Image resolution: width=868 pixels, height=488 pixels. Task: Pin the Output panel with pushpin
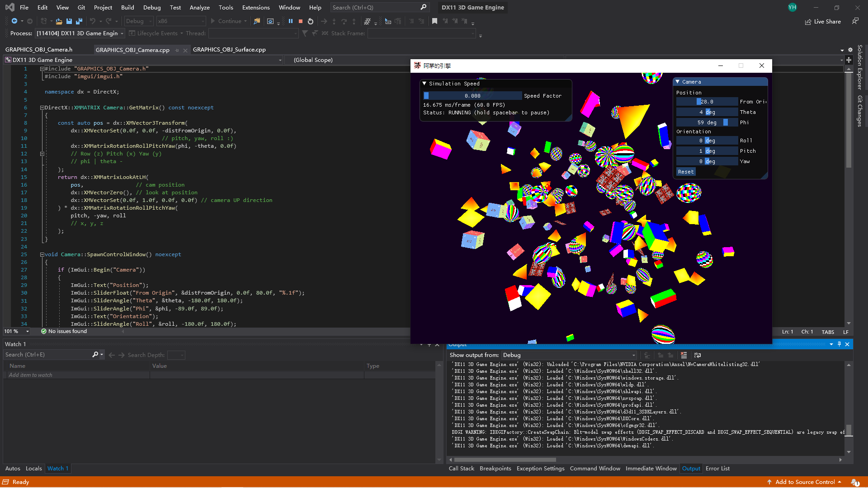click(839, 344)
